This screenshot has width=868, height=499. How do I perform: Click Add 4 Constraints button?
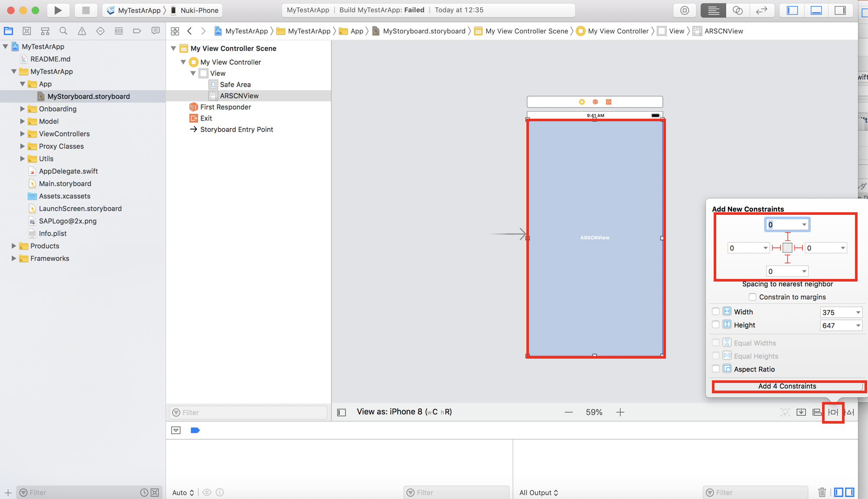click(787, 386)
